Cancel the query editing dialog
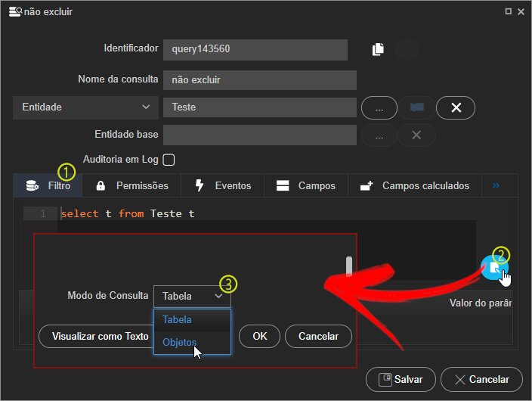Viewport: 532px width, 401px height. point(481,380)
